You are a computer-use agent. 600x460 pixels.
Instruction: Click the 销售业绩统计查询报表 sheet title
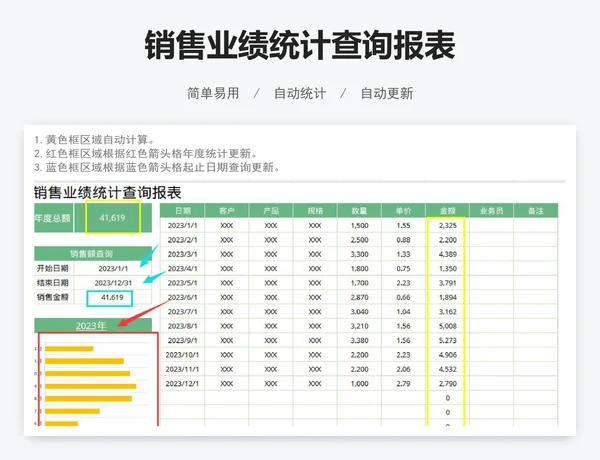108,192
